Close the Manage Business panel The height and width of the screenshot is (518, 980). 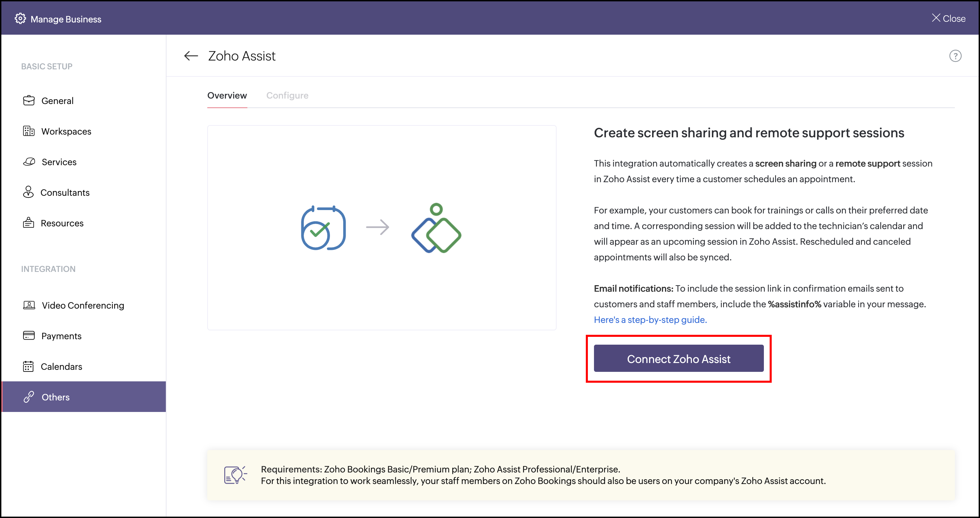coord(948,18)
